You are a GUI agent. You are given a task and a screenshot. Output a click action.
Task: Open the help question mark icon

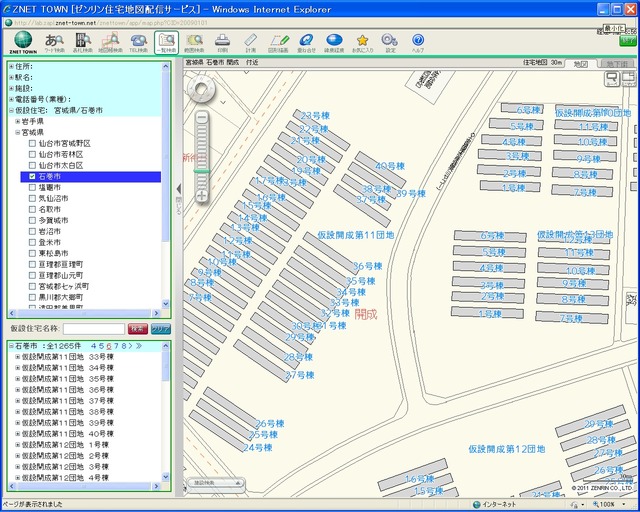418,42
